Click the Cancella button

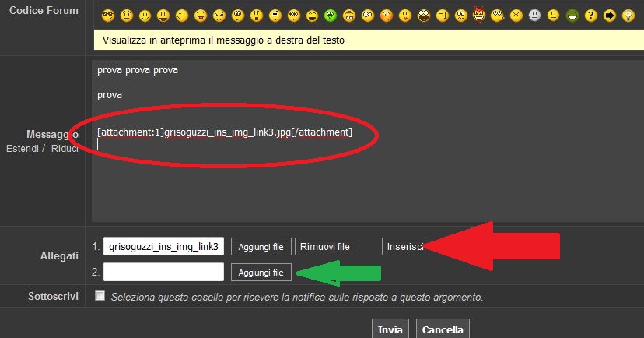(x=443, y=329)
